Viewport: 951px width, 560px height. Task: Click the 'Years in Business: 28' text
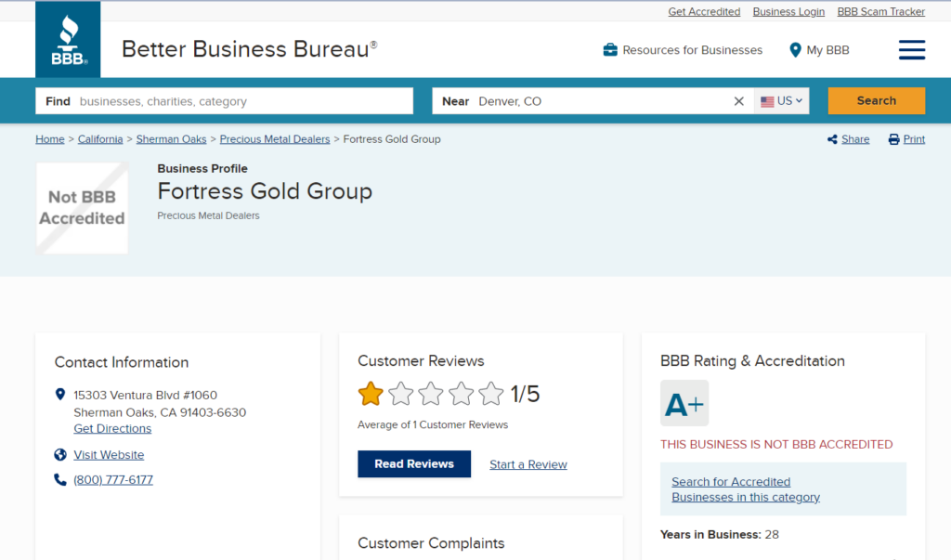click(x=720, y=535)
